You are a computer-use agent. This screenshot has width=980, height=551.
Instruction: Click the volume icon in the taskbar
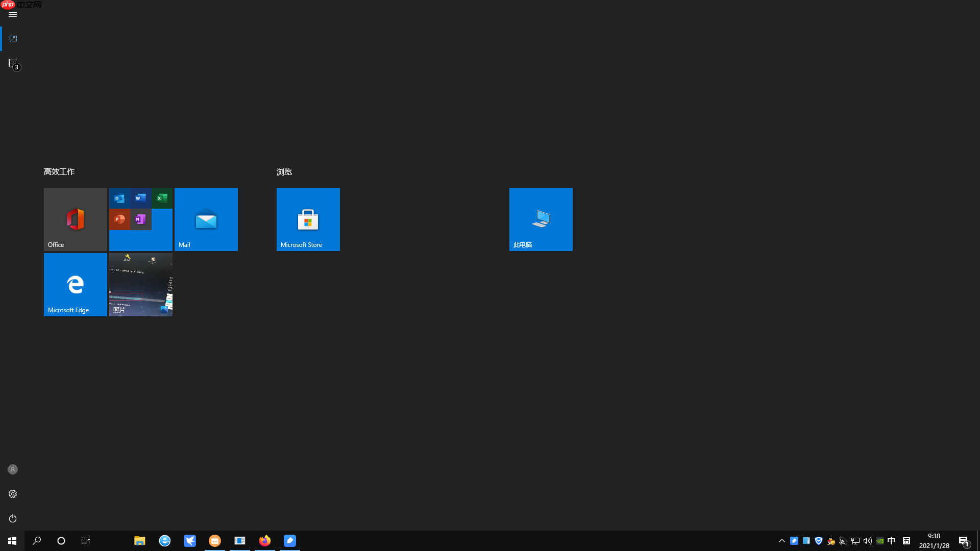pyautogui.click(x=868, y=541)
